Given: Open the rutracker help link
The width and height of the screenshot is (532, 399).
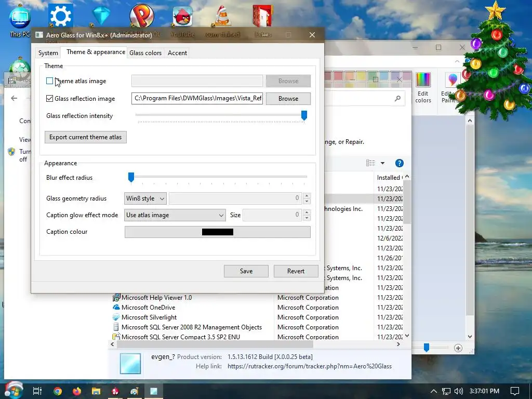Looking at the screenshot, I should pyautogui.click(x=310, y=366).
